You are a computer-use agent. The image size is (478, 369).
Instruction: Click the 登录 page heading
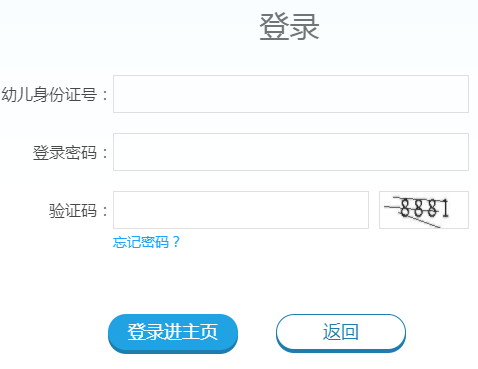(289, 27)
